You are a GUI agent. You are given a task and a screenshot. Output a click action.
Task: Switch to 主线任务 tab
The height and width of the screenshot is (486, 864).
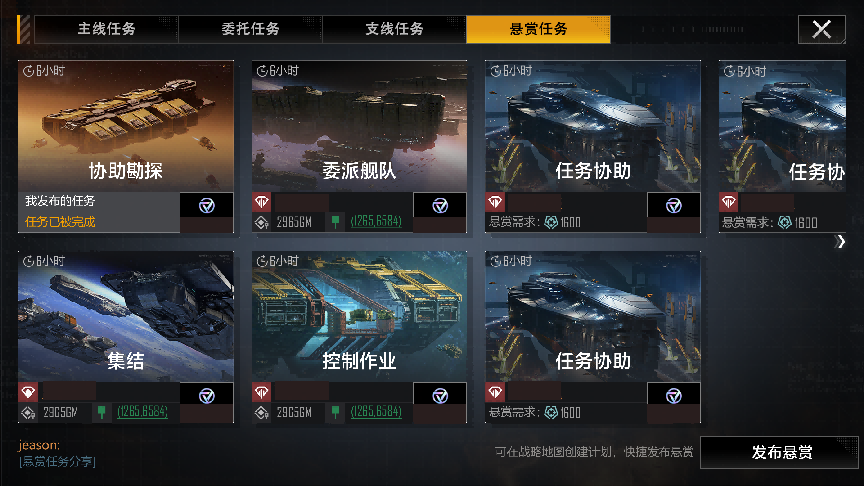coord(106,29)
